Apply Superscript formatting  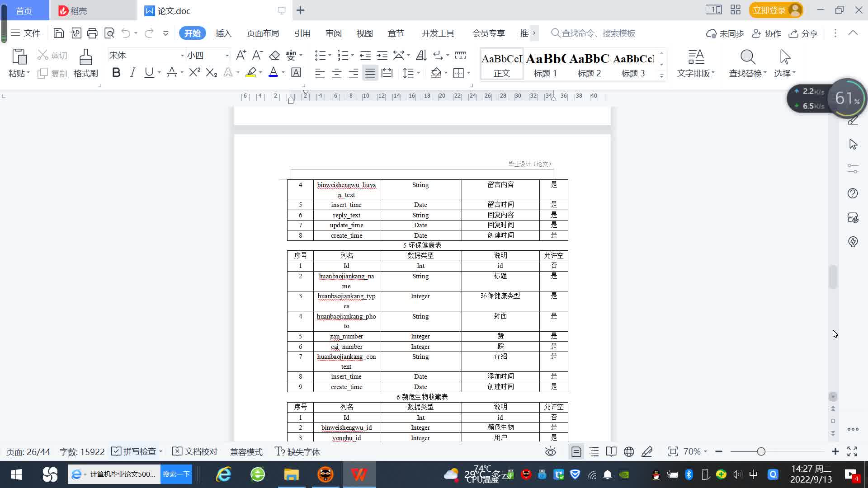point(195,72)
